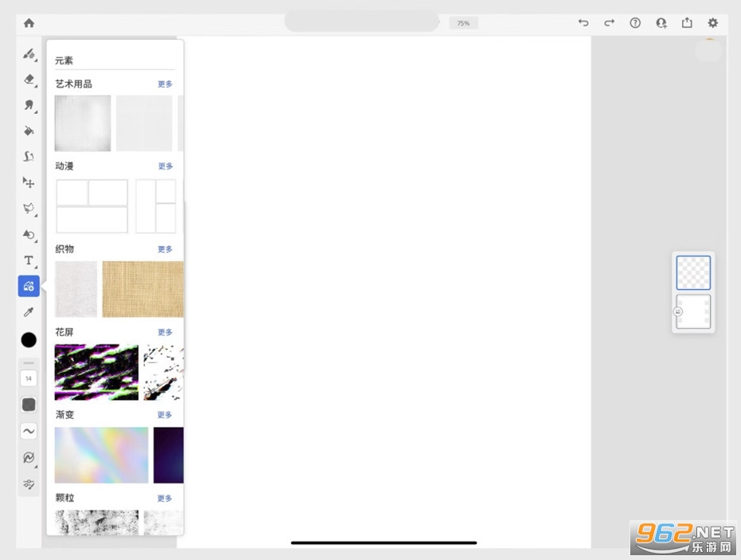This screenshot has width=741, height=560.
Task: Select the Text tool
Action: pyautogui.click(x=29, y=260)
